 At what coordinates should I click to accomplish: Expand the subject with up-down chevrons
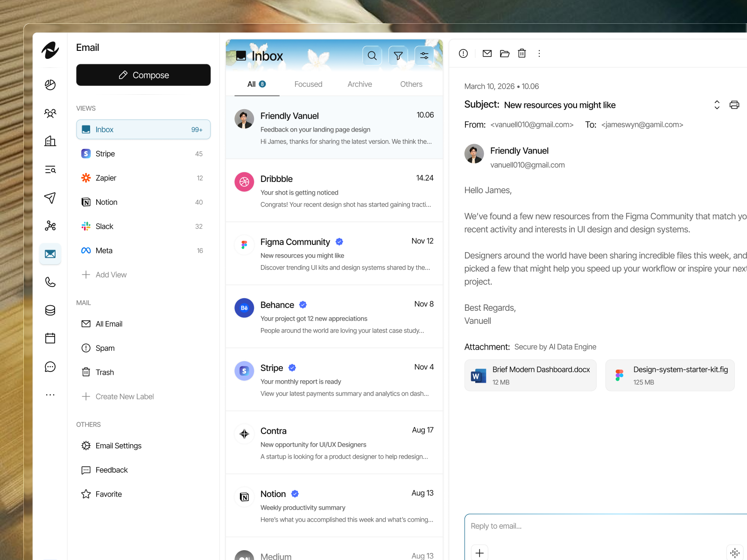pos(717,105)
